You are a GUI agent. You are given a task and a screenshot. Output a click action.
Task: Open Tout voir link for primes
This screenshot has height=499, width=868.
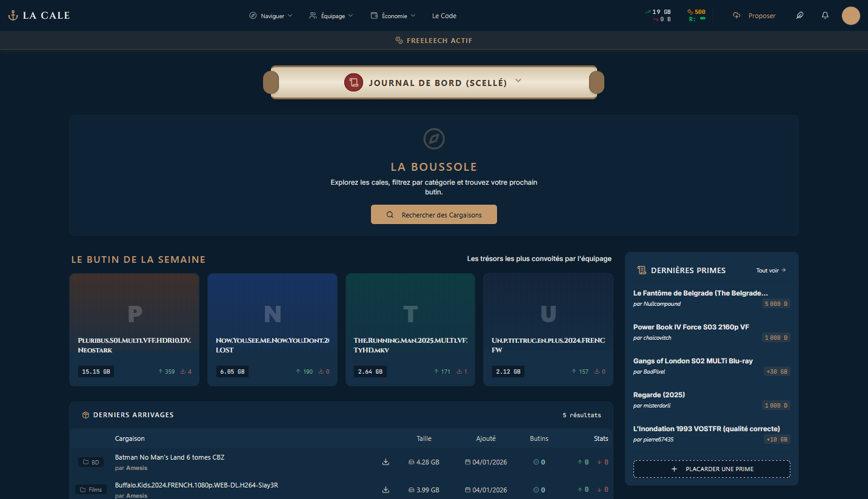pyautogui.click(x=771, y=270)
